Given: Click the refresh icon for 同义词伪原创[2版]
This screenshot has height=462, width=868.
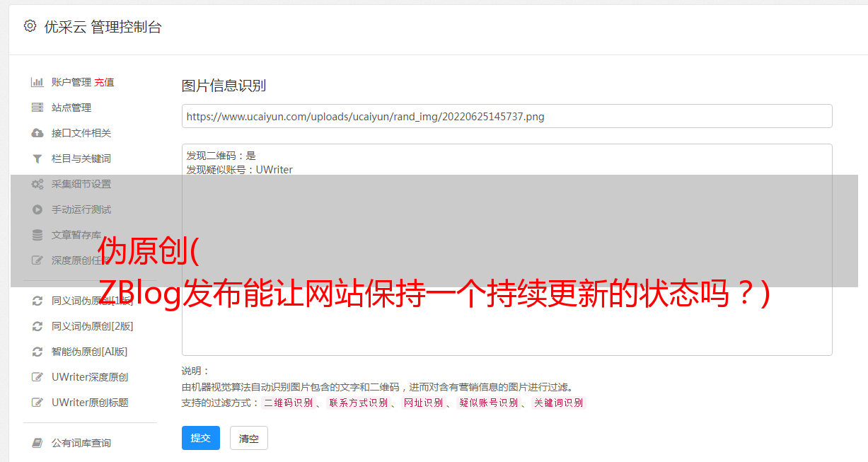Looking at the screenshot, I should tap(37, 326).
